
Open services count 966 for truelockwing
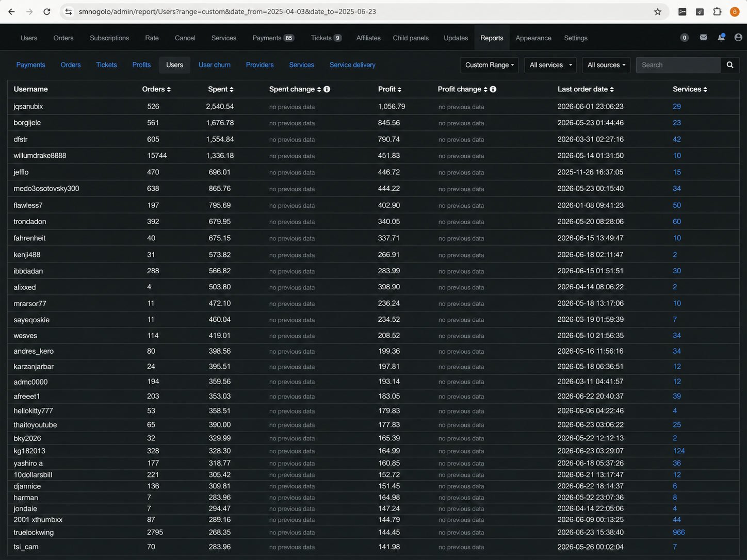click(x=679, y=532)
